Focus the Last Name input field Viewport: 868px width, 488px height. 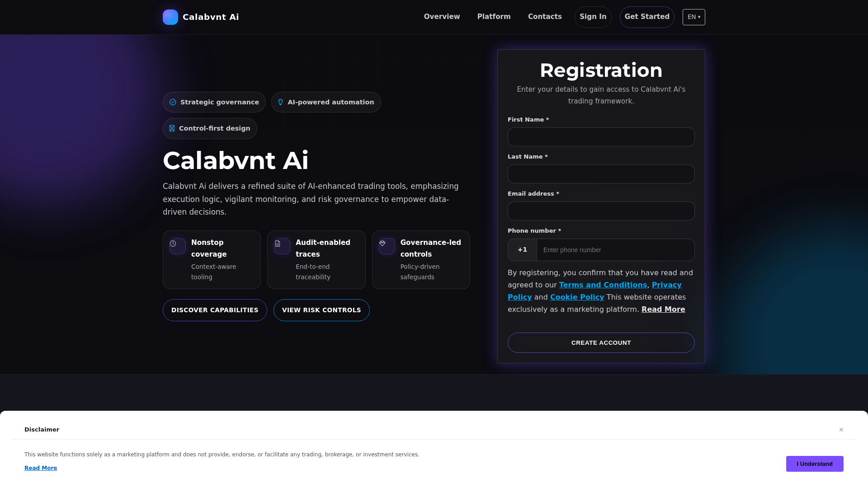pos(601,174)
